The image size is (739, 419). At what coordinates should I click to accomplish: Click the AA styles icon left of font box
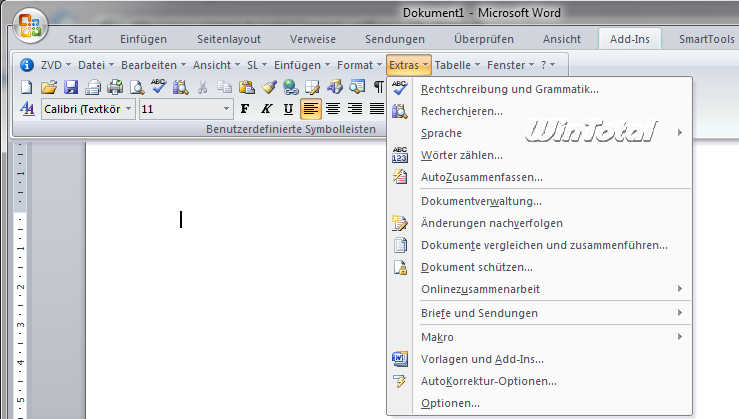tap(27, 109)
